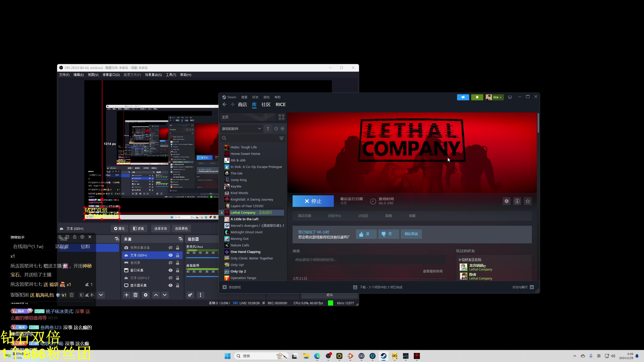Image resolution: width=644 pixels, height=362 pixels.
Task: Open the OBS 工具(T) menu
Action: tap(171, 75)
